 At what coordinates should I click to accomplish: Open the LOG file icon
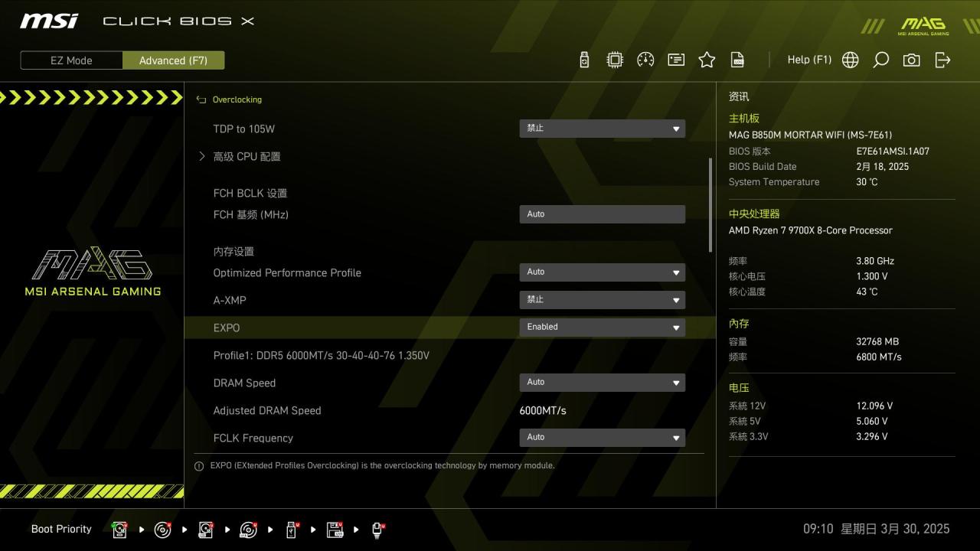pos(737,60)
